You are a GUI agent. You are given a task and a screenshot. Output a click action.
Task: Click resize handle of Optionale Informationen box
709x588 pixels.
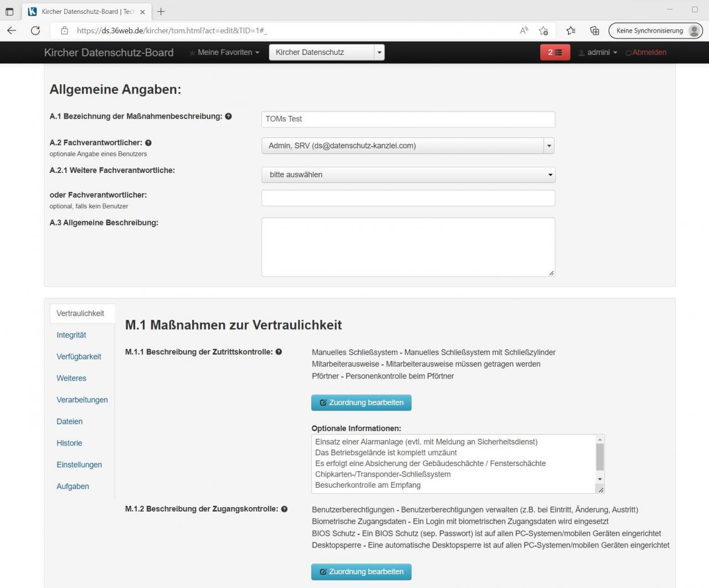coord(601,490)
